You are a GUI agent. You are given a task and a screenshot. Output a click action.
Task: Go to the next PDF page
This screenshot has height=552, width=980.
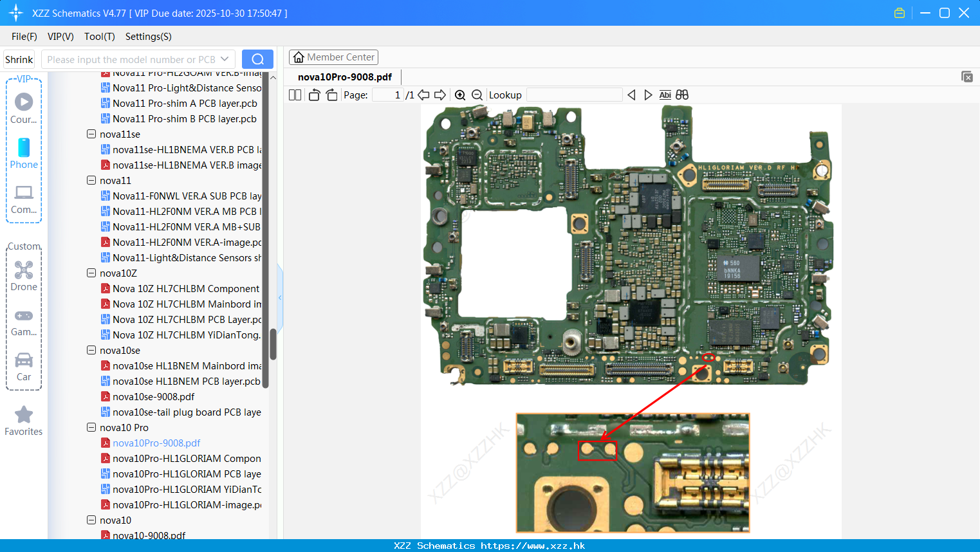click(x=440, y=95)
